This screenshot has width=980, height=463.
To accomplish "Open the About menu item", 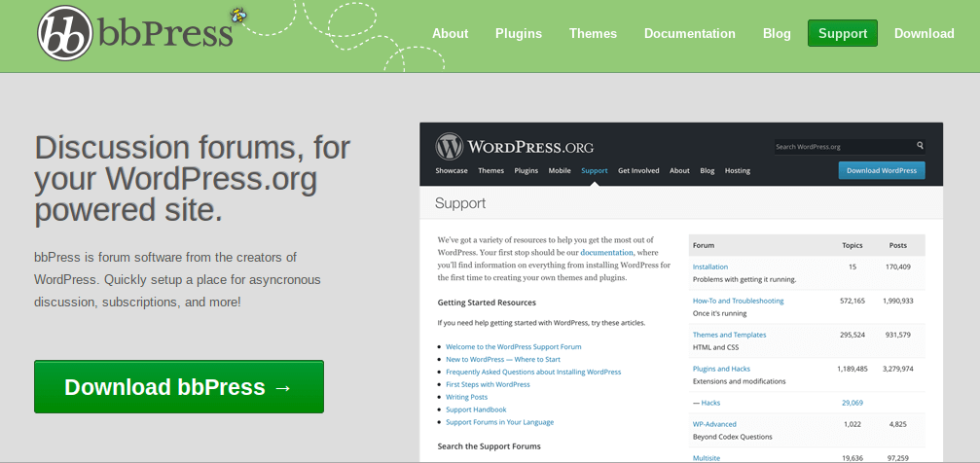I will [x=450, y=34].
